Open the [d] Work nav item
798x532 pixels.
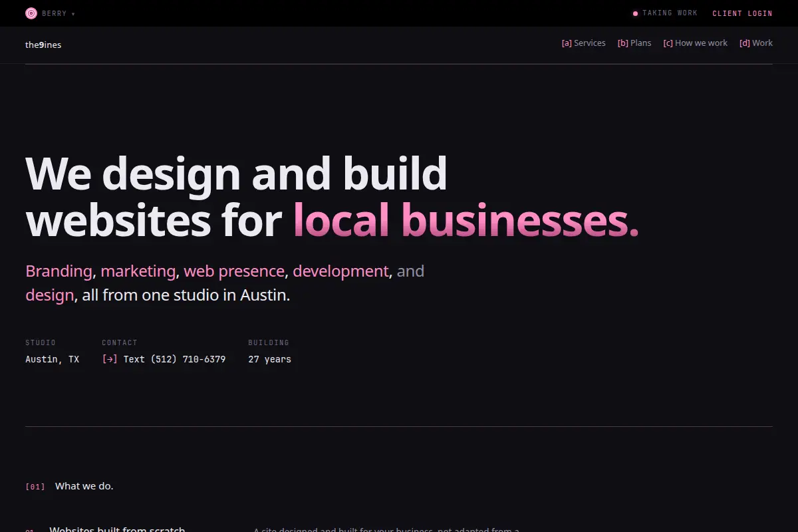click(755, 43)
